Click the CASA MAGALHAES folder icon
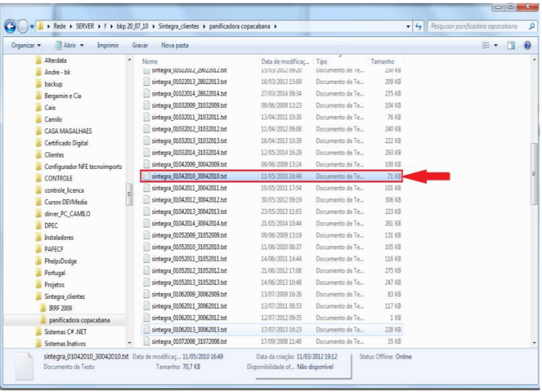 pyautogui.click(x=38, y=131)
